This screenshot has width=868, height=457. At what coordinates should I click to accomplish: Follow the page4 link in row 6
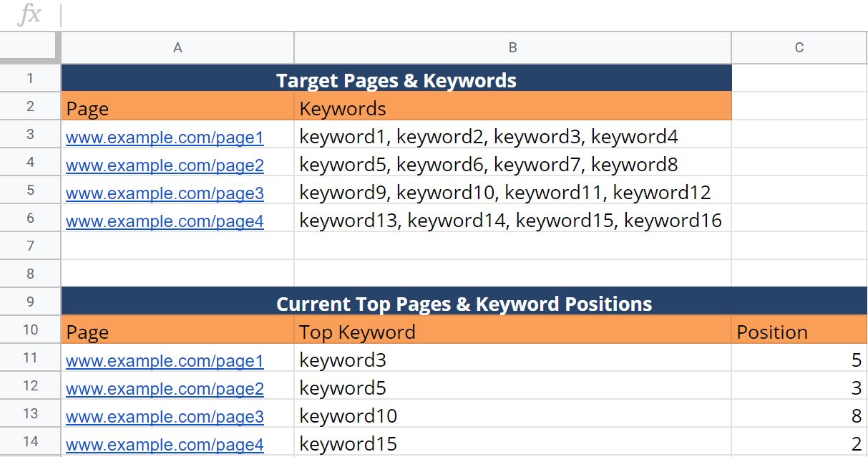point(165,221)
